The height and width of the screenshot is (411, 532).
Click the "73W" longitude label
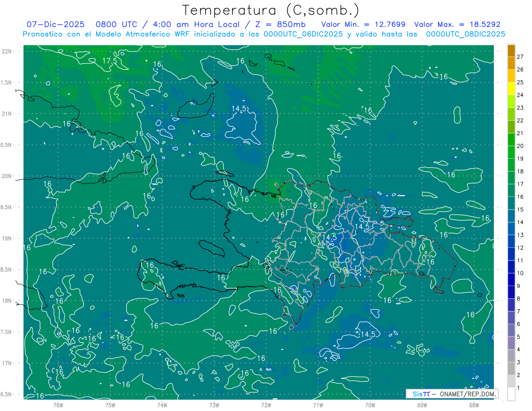[214, 405]
